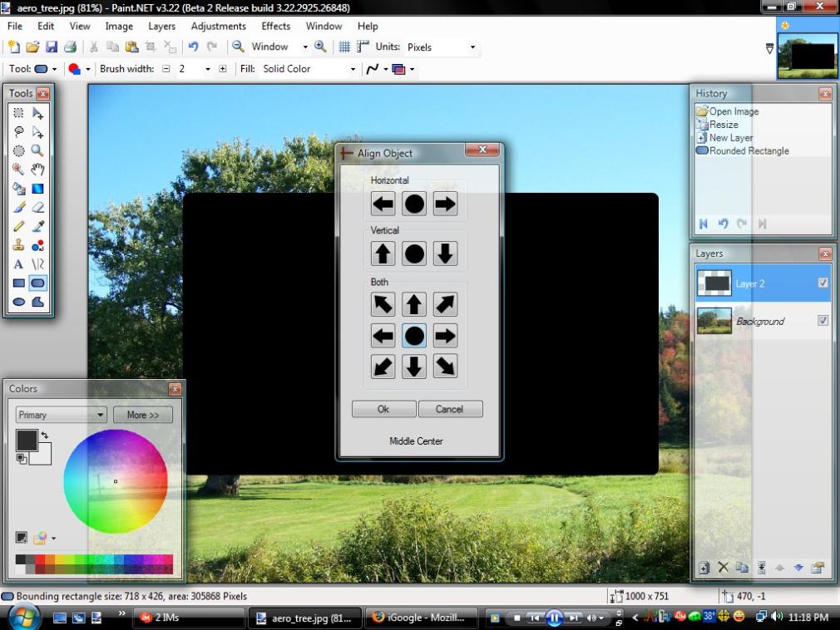The image size is (840, 630).
Task: Click the primary color swatch
Action: (x=26, y=440)
